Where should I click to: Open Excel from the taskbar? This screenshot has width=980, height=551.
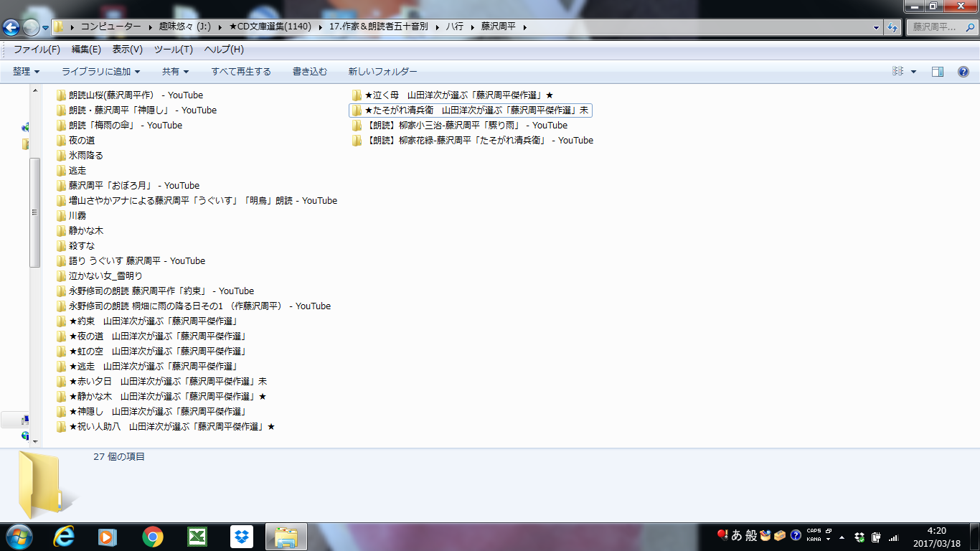197,537
